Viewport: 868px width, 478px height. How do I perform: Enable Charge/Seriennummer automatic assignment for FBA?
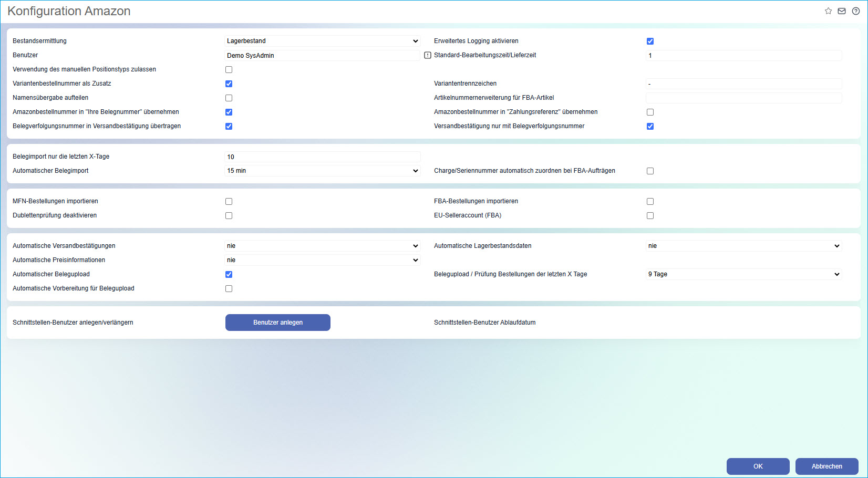click(650, 171)
